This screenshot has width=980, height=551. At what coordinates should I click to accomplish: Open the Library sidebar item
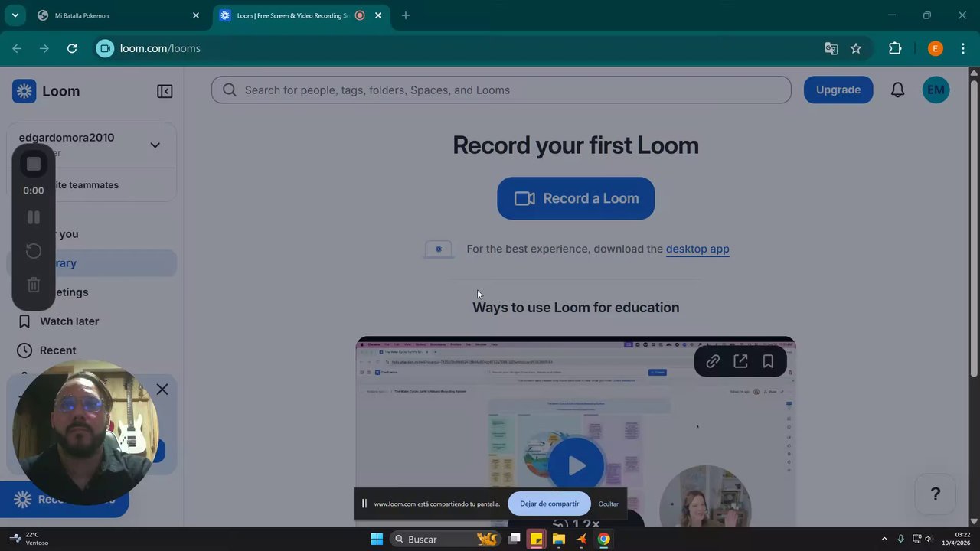(91, 263)
